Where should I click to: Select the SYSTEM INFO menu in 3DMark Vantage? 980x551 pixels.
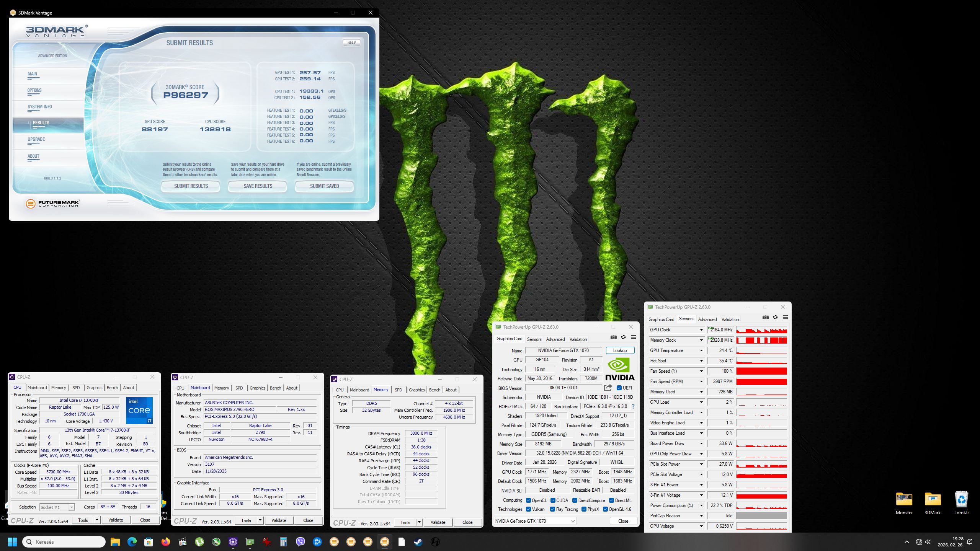pyautogui.click(x=39, y=107)
